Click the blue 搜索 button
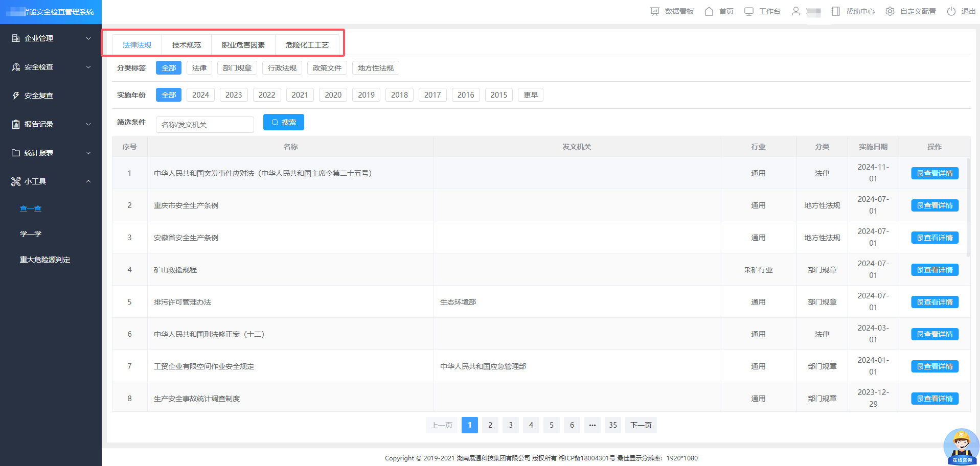The image size is (980, 466). pos(284,122)
